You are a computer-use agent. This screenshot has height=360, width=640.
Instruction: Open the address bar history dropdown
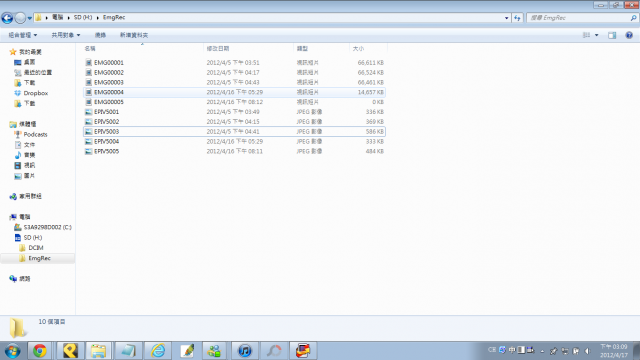(507, 18)
